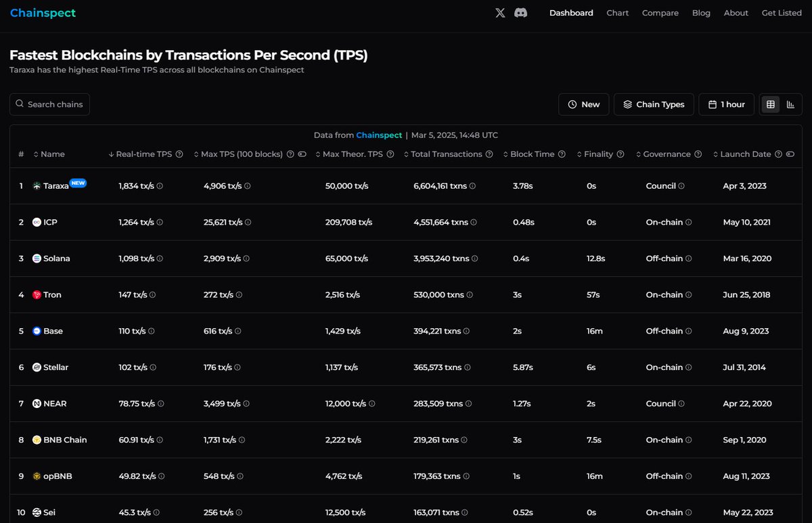The height and width of the screenshot is (523, 812).
Task: Sort by Launch Date column
Action: tap(742, 154)
